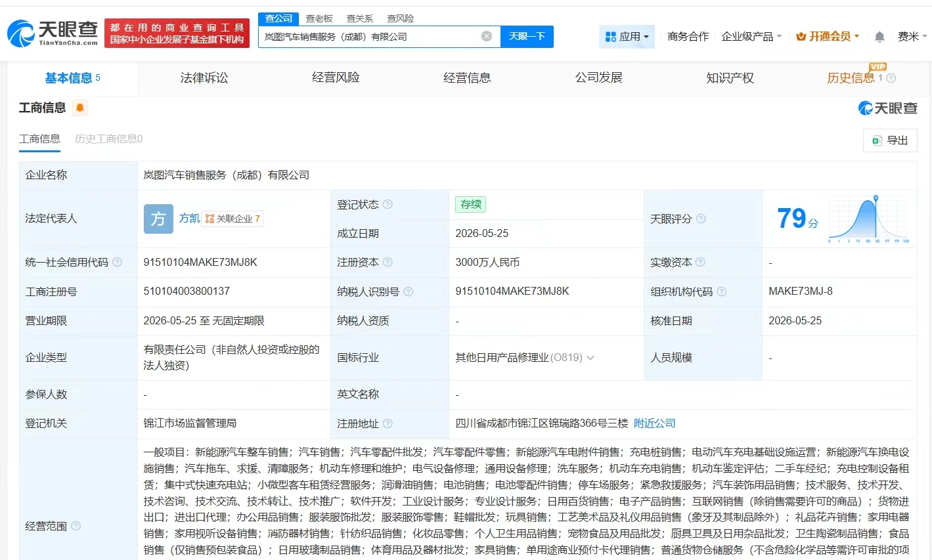Click the 应用 grid icon
Screen dimensions: 932x560
pos(610,37)
